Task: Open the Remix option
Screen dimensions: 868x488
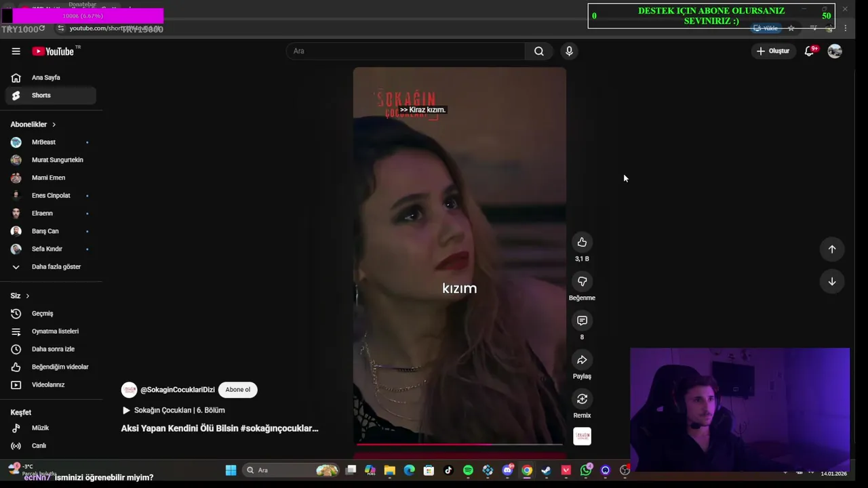Action: click(x=582, y=399)
